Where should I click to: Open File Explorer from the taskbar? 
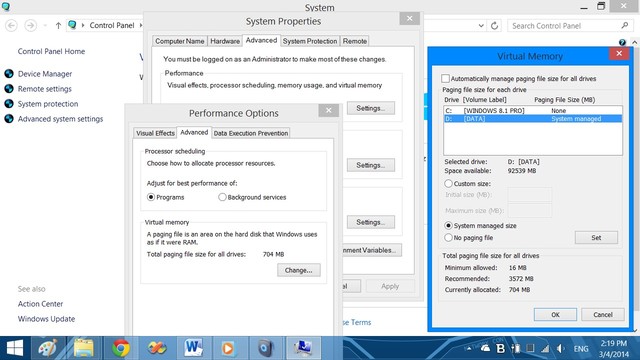point(84,348)
